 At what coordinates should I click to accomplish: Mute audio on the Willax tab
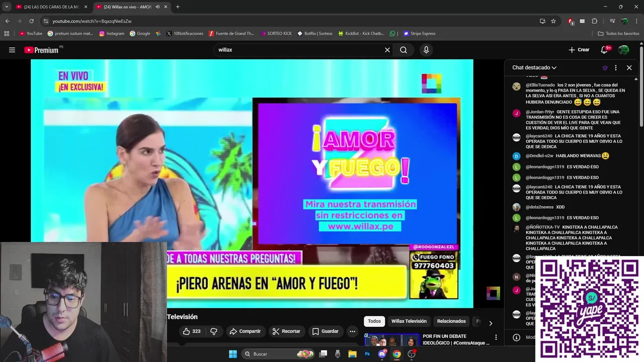coord(158,7)
